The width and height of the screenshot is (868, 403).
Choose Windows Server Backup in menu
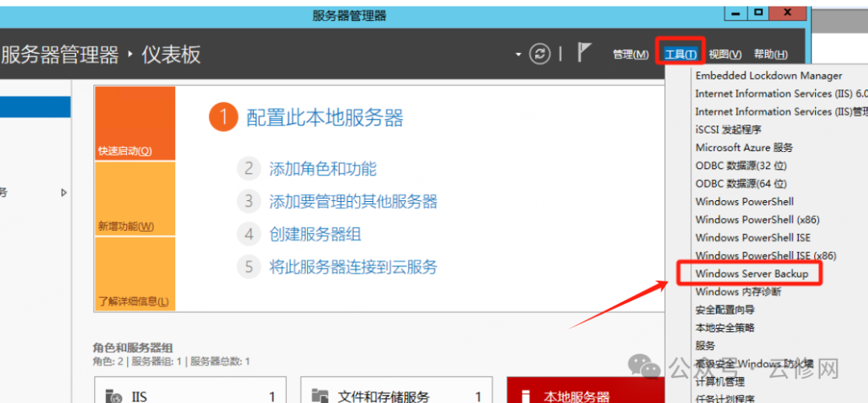[751, 273]
